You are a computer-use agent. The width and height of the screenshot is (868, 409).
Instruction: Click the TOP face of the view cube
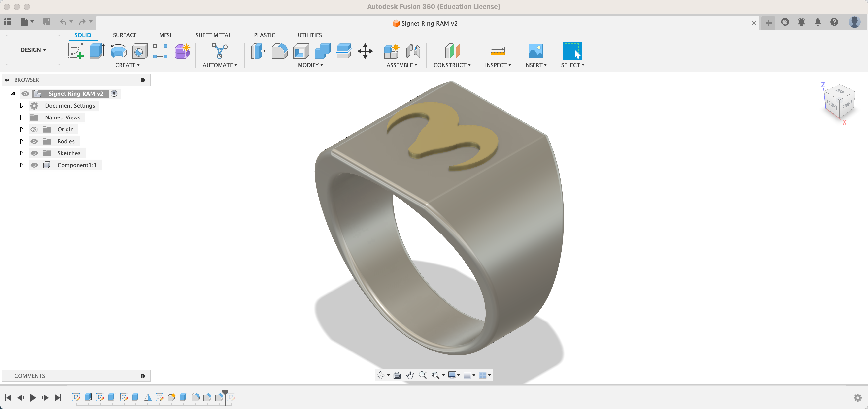pos(839,91)
